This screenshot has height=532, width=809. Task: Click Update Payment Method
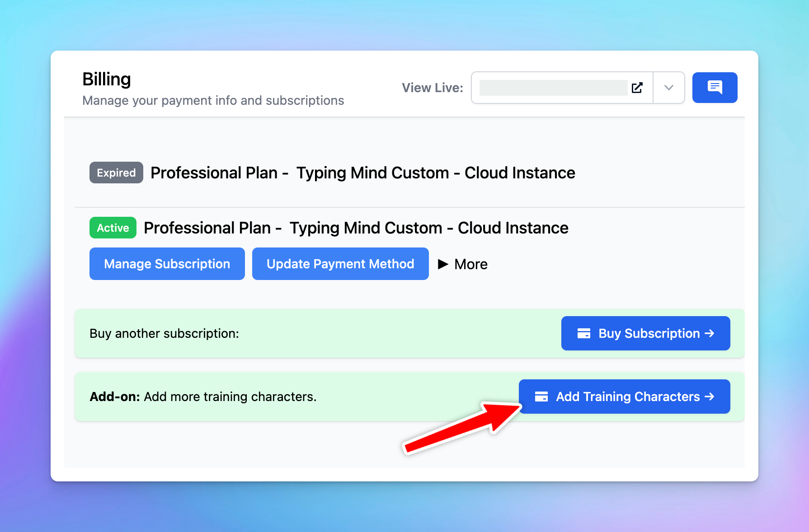pos(340,264)
